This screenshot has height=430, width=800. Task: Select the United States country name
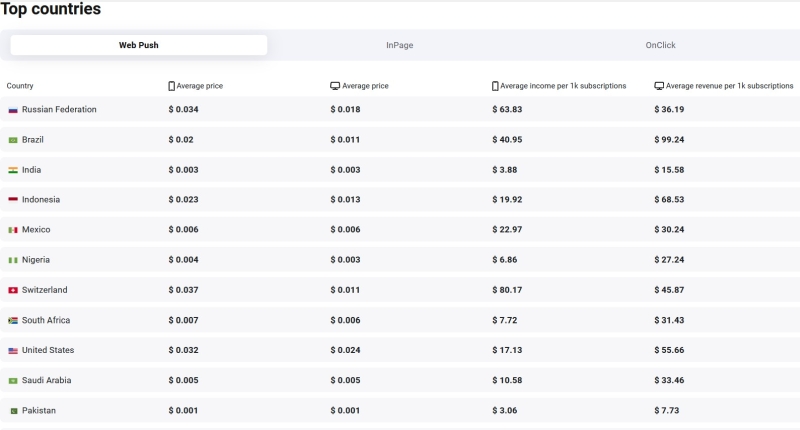tap(48, 350)
